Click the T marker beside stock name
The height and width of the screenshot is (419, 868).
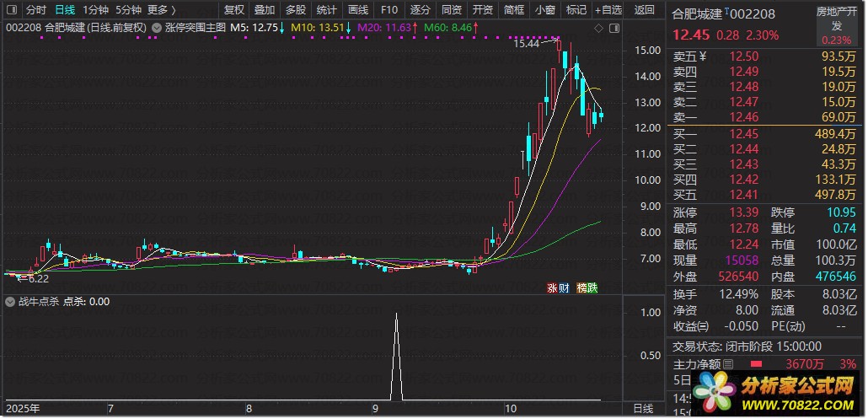point(726,12)
